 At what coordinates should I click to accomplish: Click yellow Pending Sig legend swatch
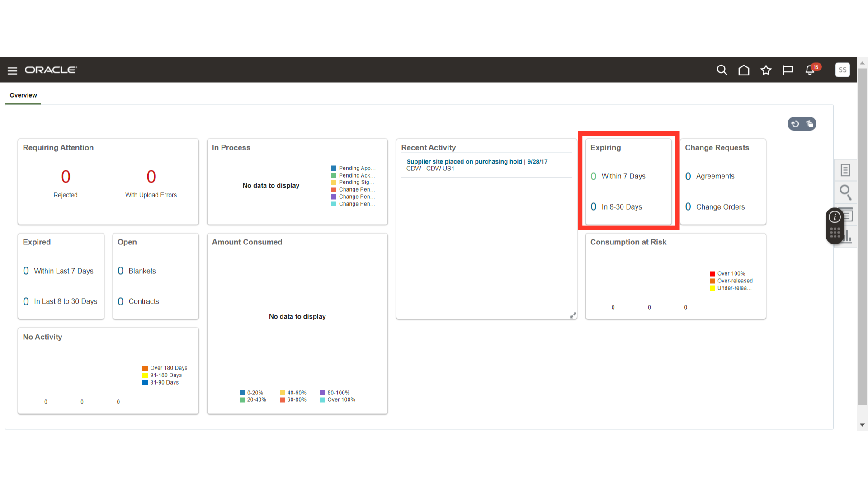tap(334, 183)
